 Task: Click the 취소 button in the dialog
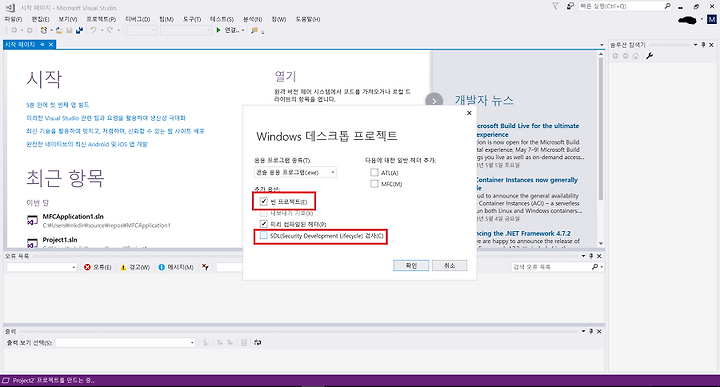(x=450, y=266)
